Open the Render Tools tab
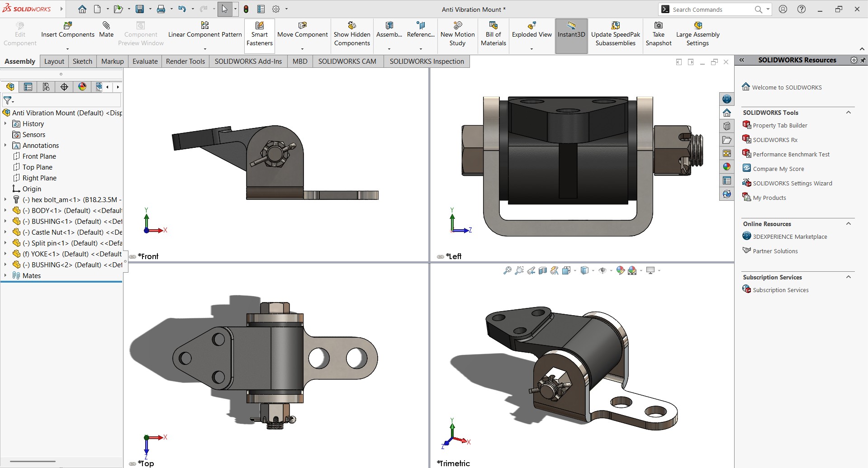 (185, 61)
